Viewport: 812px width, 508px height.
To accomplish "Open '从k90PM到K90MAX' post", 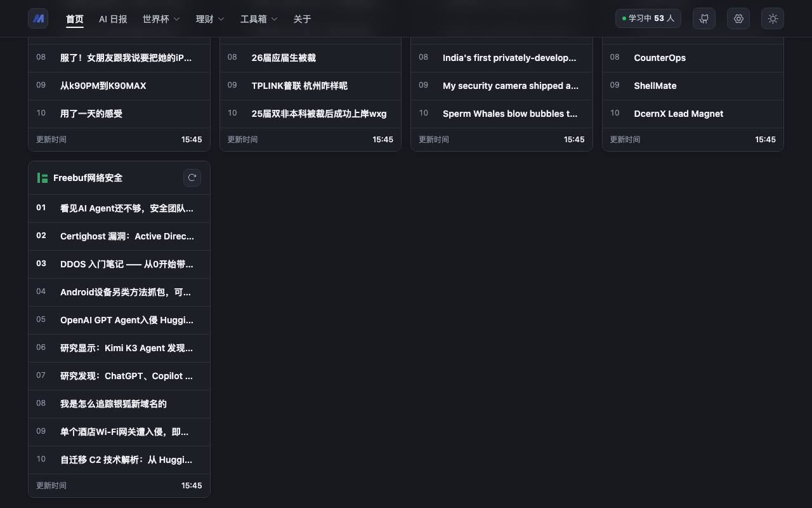I will click(x=119, y=86).
